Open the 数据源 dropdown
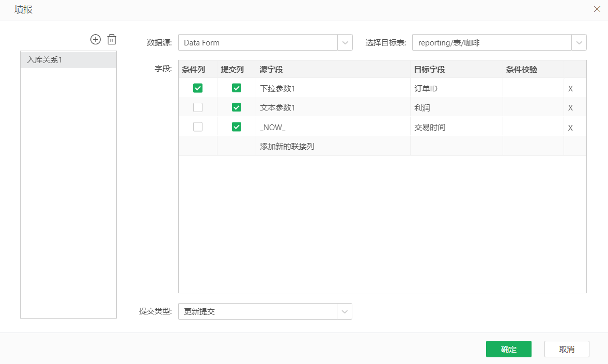608x364 pixels. [345, 43]
